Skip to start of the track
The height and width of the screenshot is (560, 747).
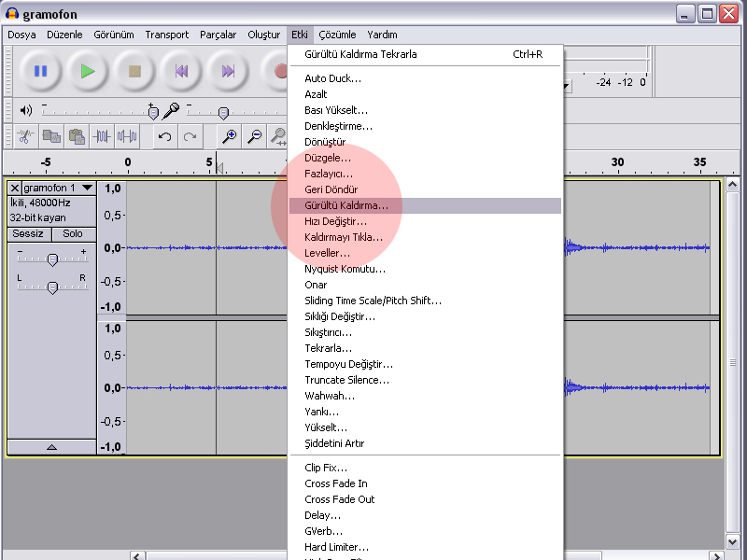(x=181, y=71)
